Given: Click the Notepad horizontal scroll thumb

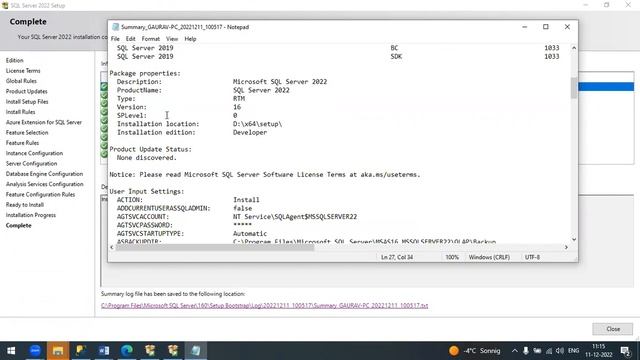Looking at the screenshot, I should (x=215, y=247).
